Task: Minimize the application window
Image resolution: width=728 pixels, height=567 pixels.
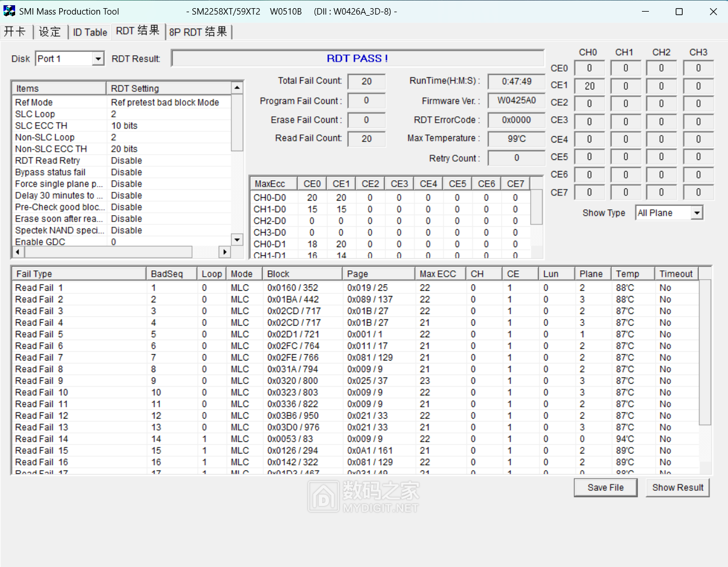Action: point(645,12)
